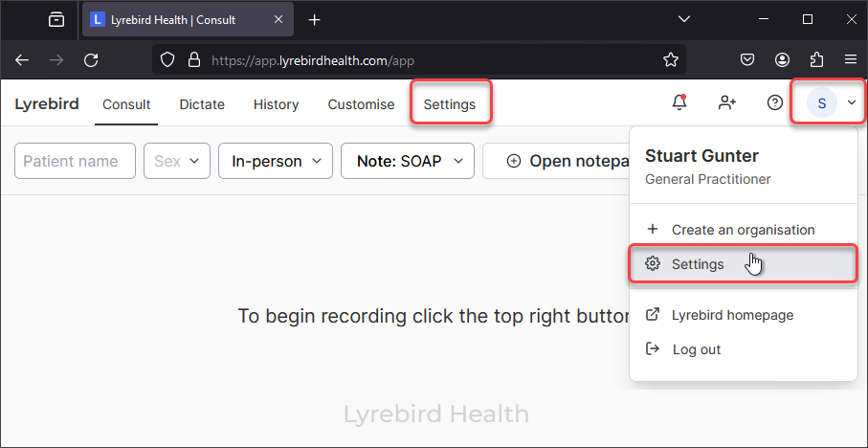Open the list all tabs chevron
Screen dimensions: 868x448
point(684,19)
